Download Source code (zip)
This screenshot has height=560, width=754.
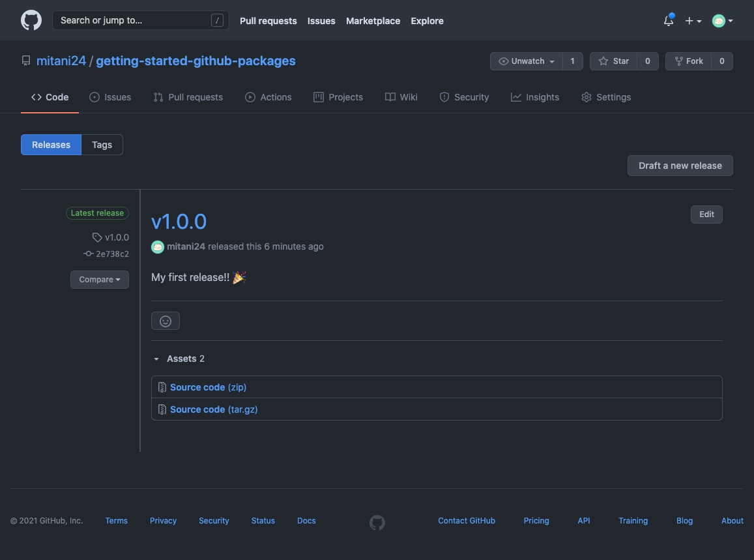point(209,387)
